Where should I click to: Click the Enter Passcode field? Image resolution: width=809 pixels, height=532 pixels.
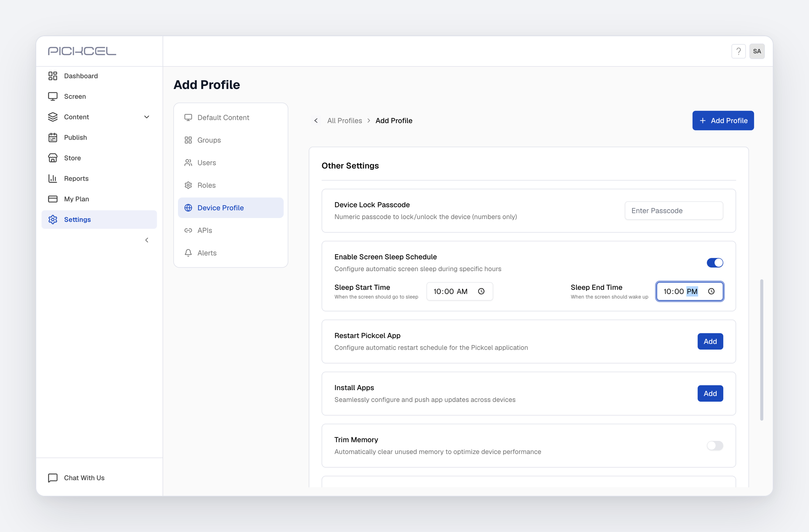(674, 211)
